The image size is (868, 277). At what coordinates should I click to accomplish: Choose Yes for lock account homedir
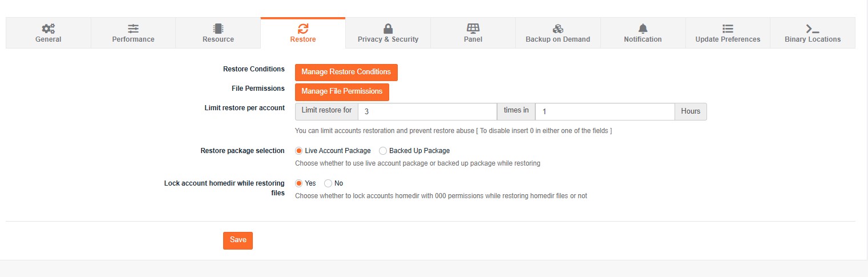click(299, 183)
